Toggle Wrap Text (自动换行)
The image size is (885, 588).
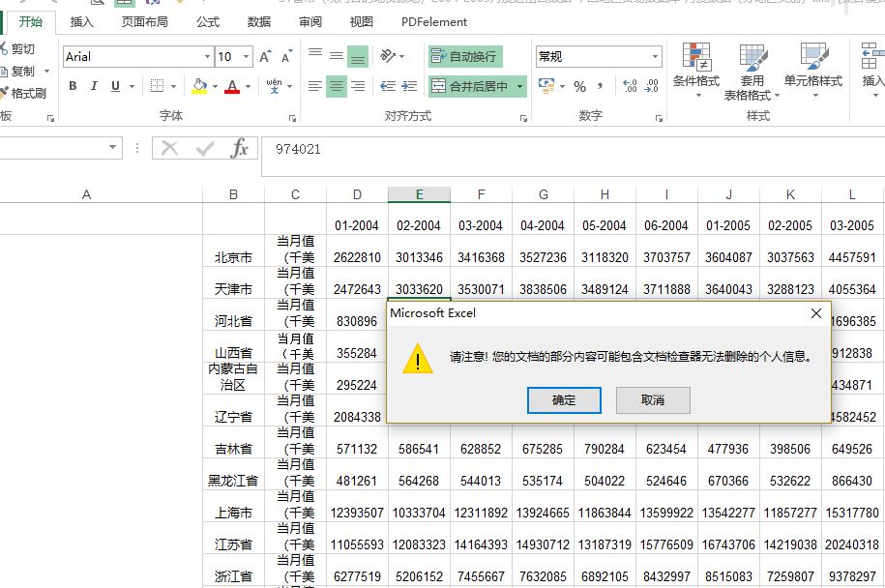click(465, 56)
